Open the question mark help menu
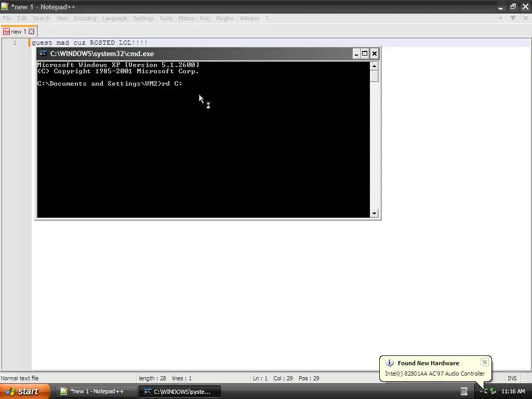 [267, 18]
